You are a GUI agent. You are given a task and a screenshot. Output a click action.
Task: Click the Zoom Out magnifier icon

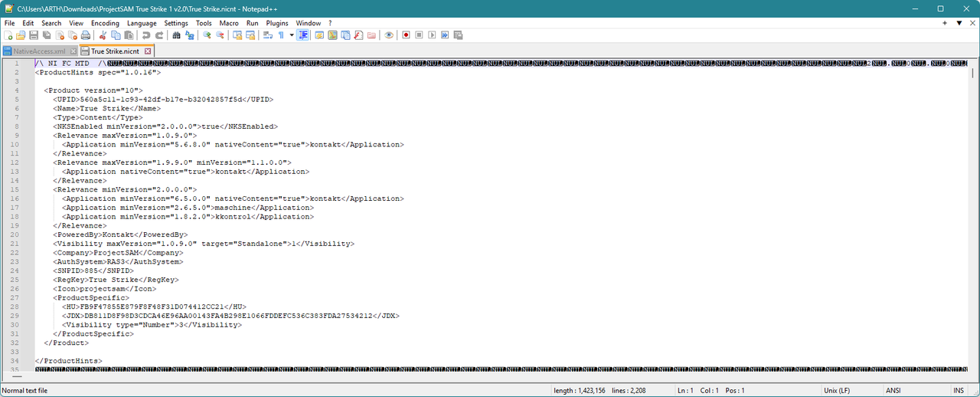coord(220,35)
